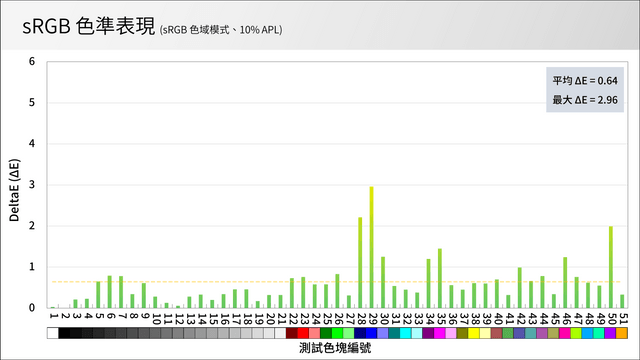Click the x-axis number label "17"
This screenshot has width=640, height=360.
(x=236, y=319)
